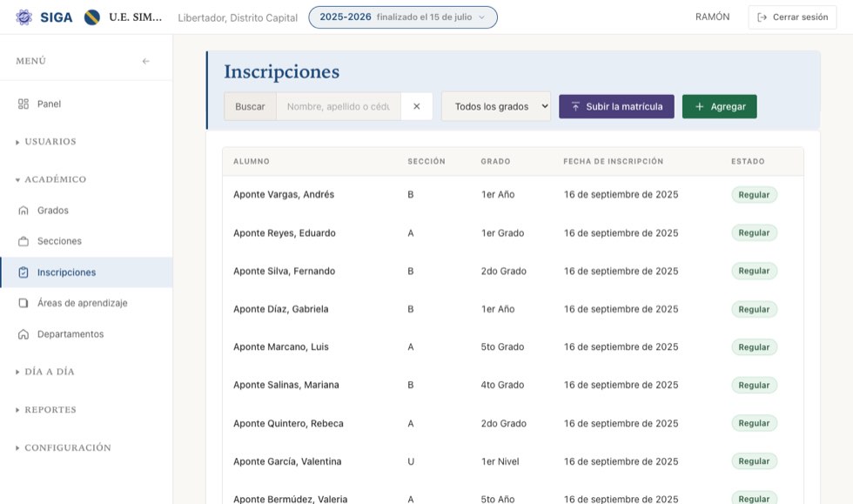
Task: Select student Aponte Salinas, Mariana
Action: point(286,386)
